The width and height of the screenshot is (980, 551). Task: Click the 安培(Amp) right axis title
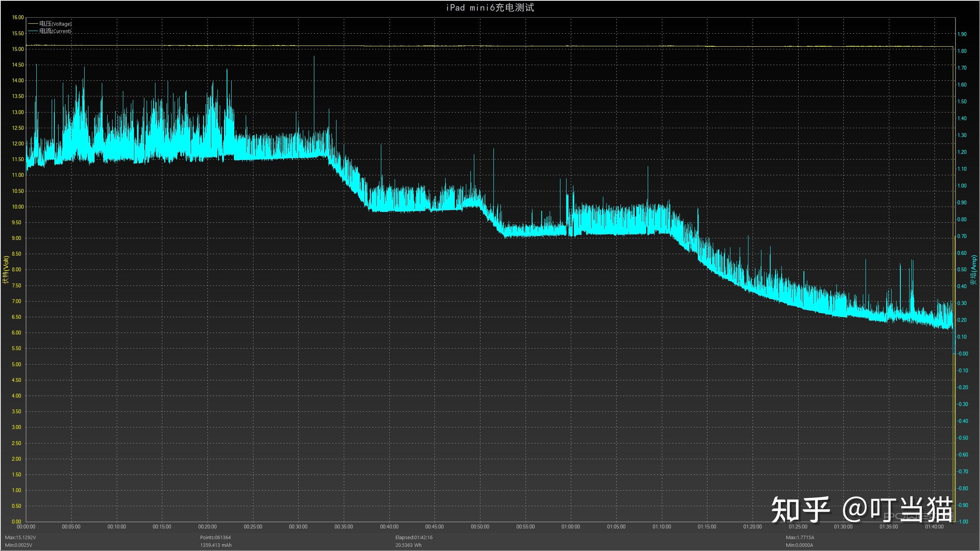click(x=974, y=270)
